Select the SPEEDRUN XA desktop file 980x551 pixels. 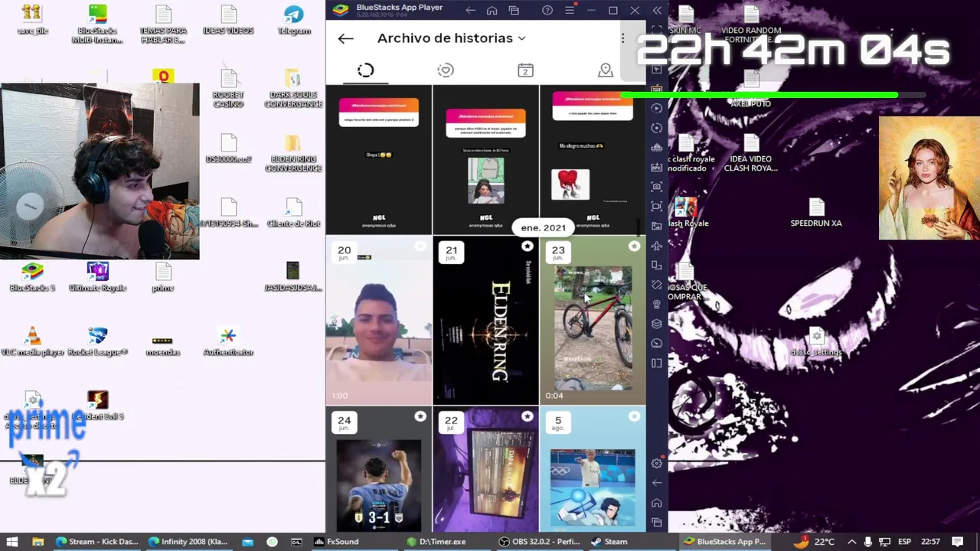click(816, 213)
